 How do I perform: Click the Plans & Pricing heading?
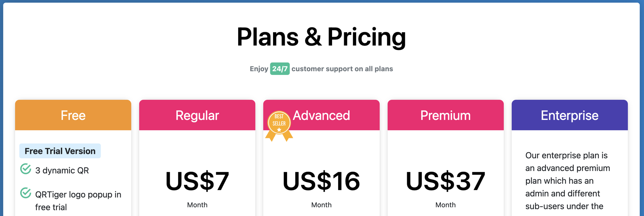(x=321, y=37)
